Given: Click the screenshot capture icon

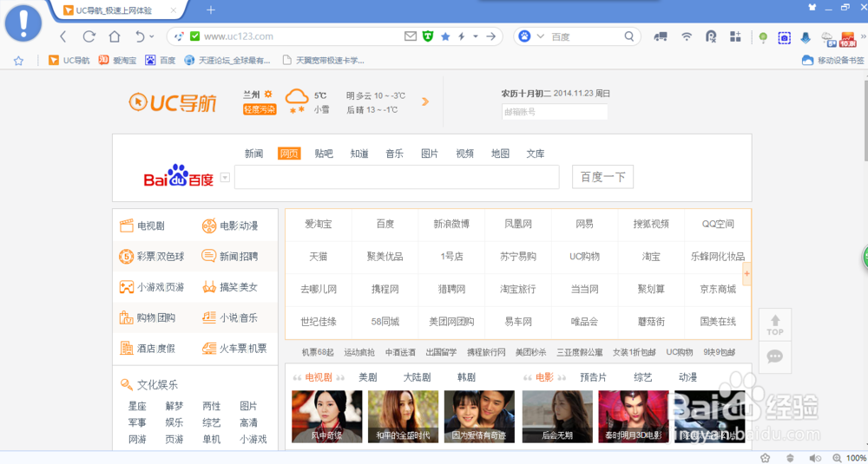Looking at the screenshot, I should click(x=784, y=37).
